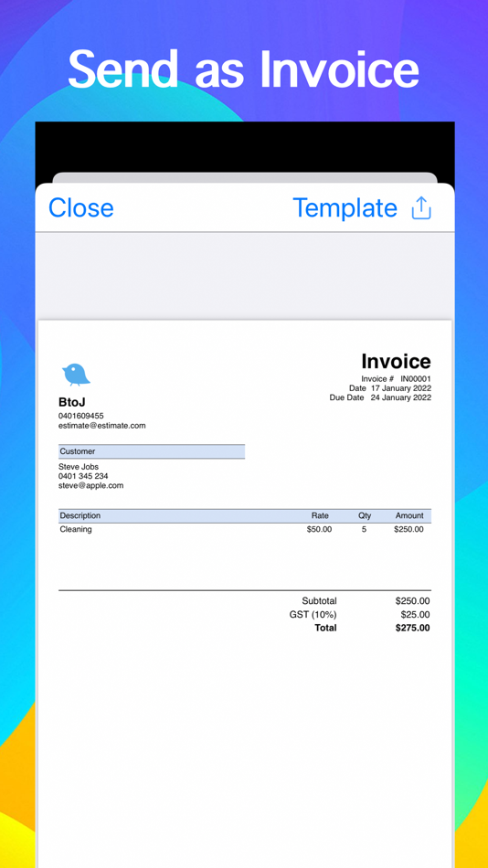Screen dimensions: 488x868
Task: Tap the $25.00 GST amount
Action: click(x=416, y=615)
